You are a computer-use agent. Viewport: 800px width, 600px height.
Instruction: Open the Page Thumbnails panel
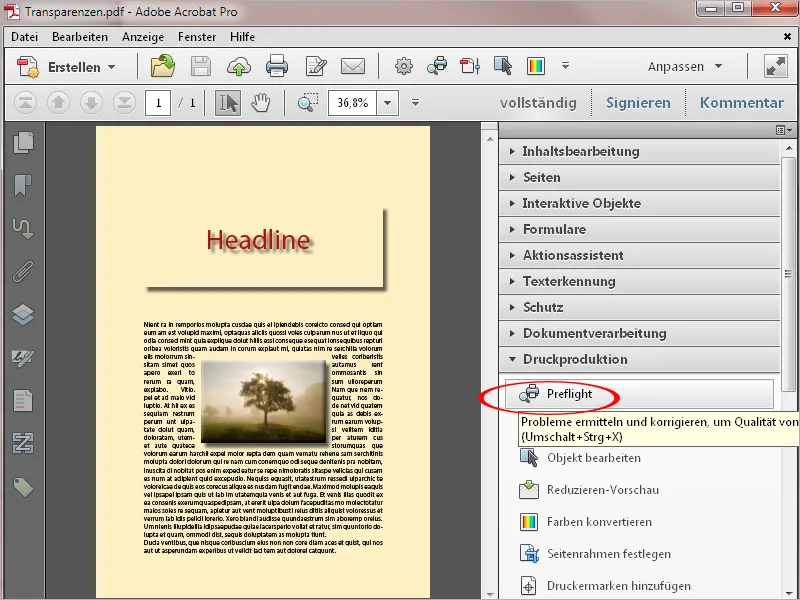[x=23, y=143]
